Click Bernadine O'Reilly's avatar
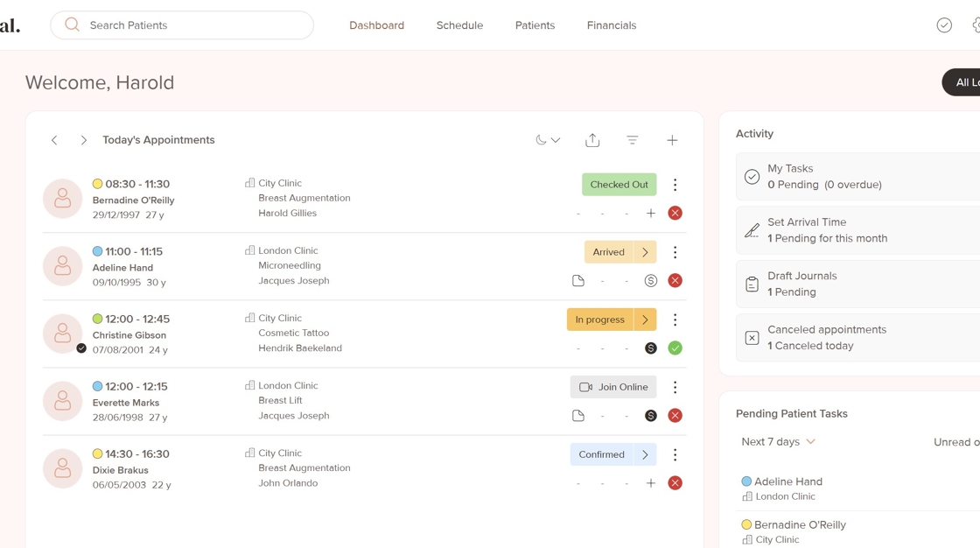Image resolution: width=980 pixels, height=548 pixels. coord(62,199)
